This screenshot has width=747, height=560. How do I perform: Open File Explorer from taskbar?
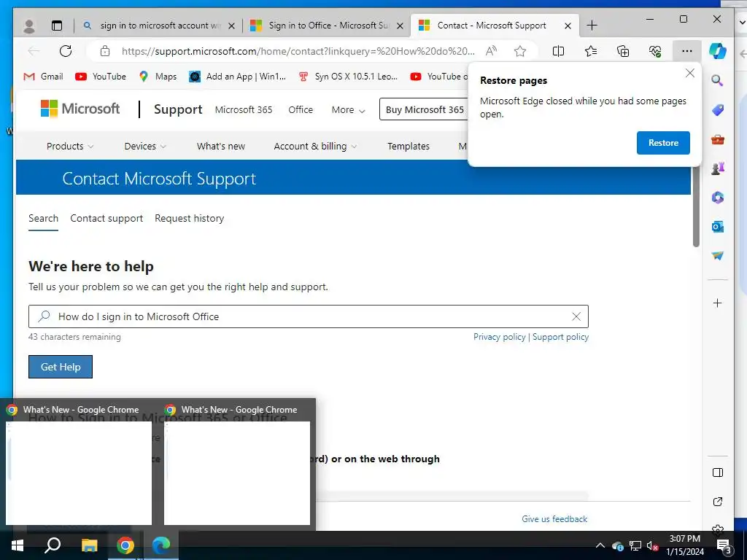89,545
